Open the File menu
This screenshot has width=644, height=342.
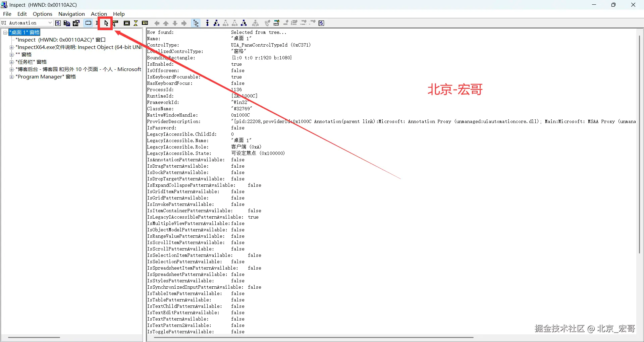coord(7,14)
